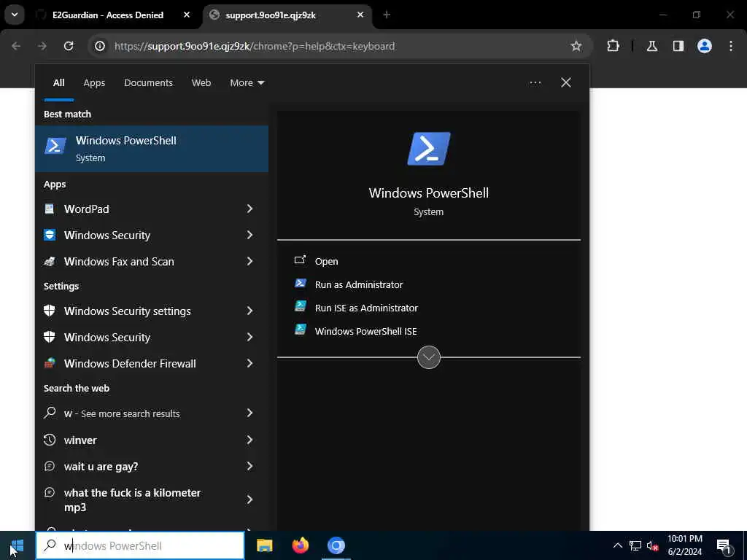Click the Windows Defender Firewall icon
Viewport: 747px width, 560px height.
50,363
